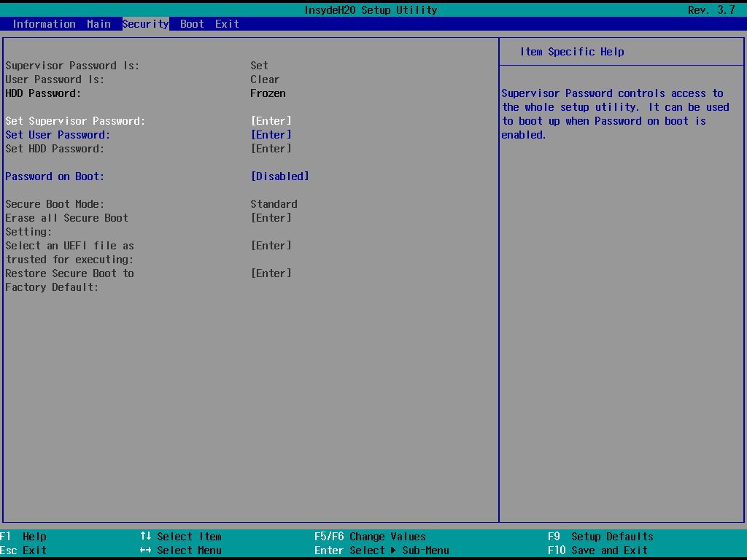Select Set User Password option
The height and width of the screenshot is (560, 747).
(58, 135)
